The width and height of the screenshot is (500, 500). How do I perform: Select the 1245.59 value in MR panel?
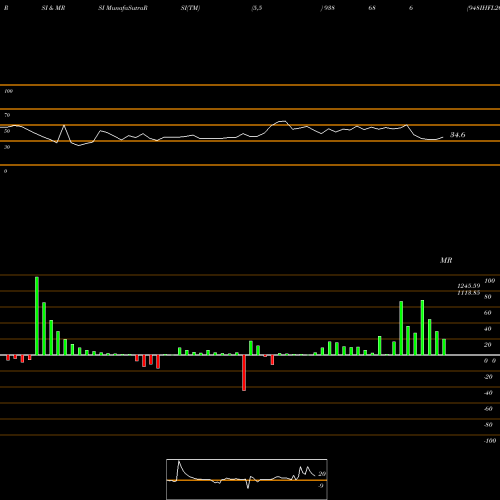pos(469,286)
